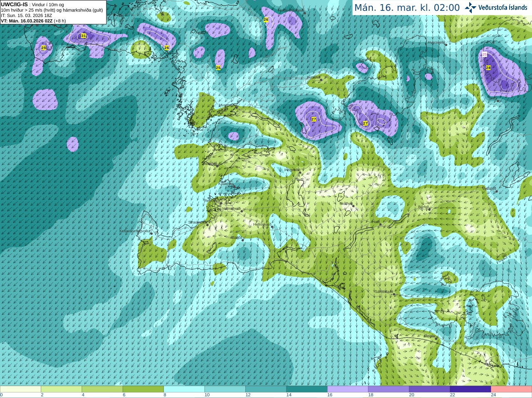
Task: Select the Búrfell station marker
Action: (x=429, y=209)
